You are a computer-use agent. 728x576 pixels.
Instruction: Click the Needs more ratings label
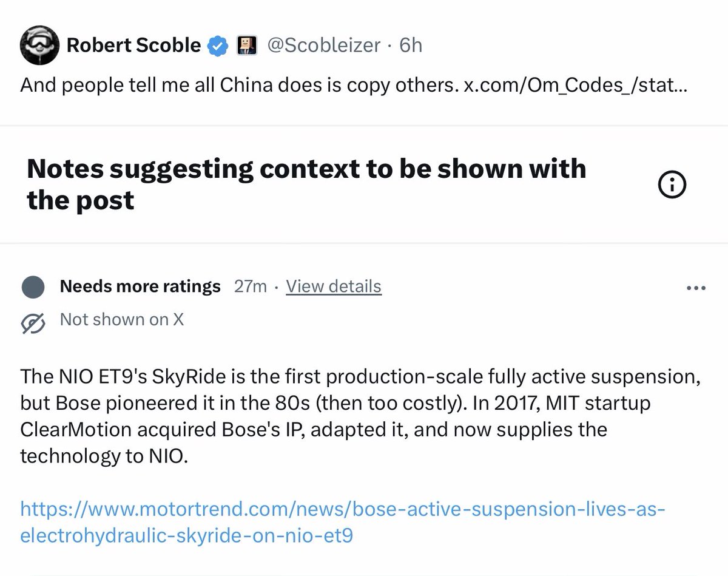click(140, 286)
